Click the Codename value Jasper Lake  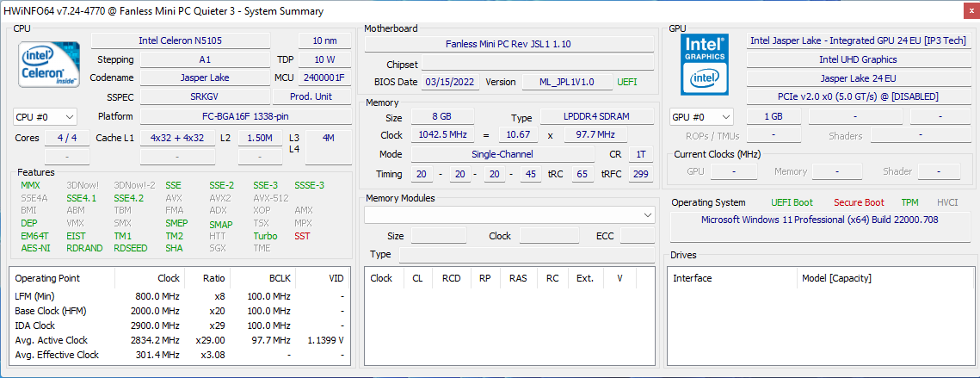(205, 78)
